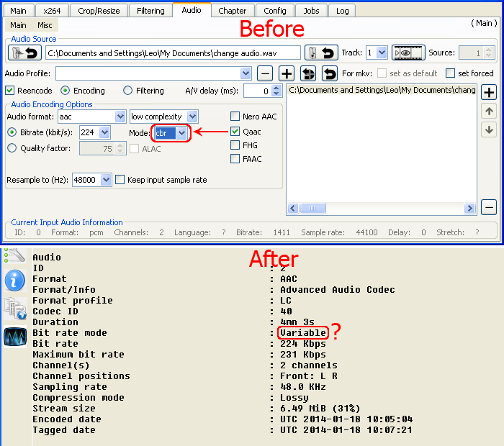Switch to the top-level Filtering tab

(x=150, y=11)
